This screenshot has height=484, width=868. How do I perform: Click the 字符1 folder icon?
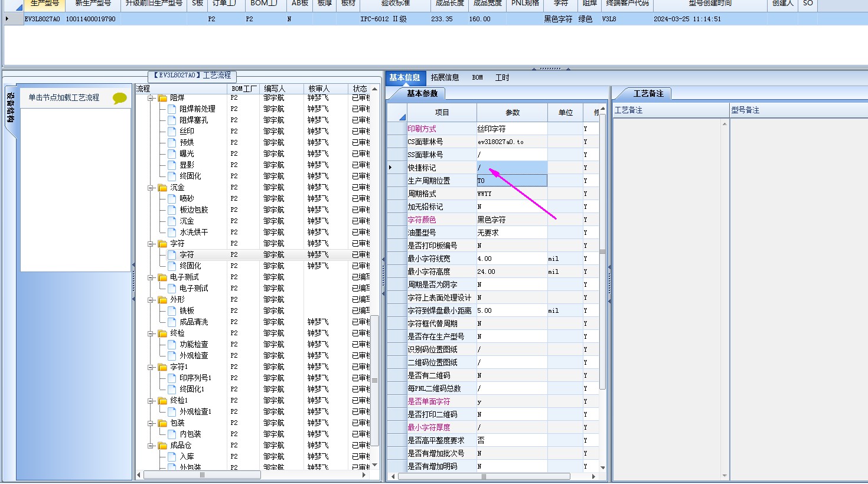click(x=163, y=367)
